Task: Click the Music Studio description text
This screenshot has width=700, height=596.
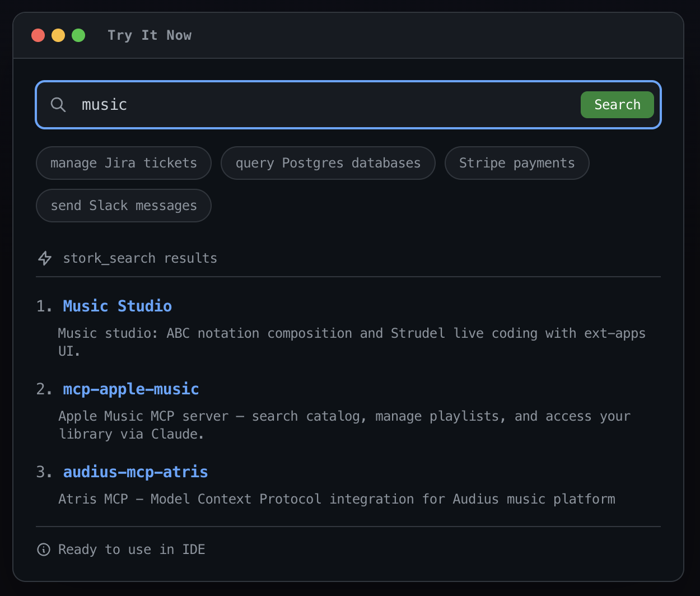Action: [351, 333]
